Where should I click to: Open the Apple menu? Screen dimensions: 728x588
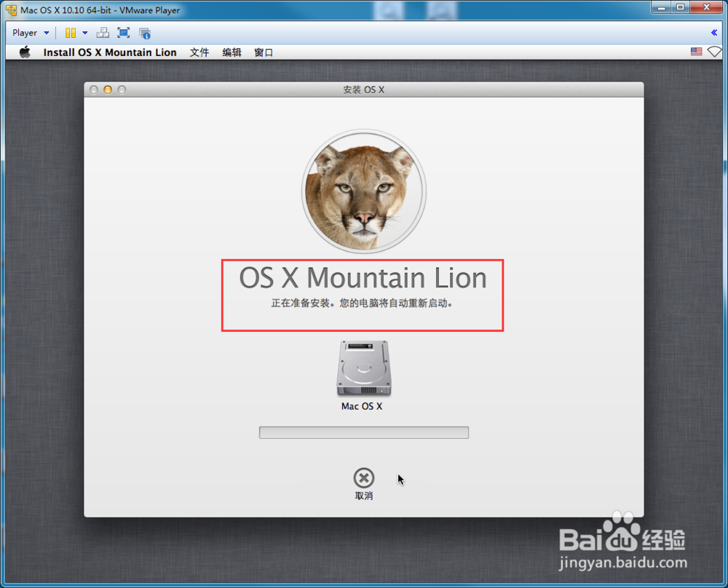pyautogui.click(x=25, y=52)
